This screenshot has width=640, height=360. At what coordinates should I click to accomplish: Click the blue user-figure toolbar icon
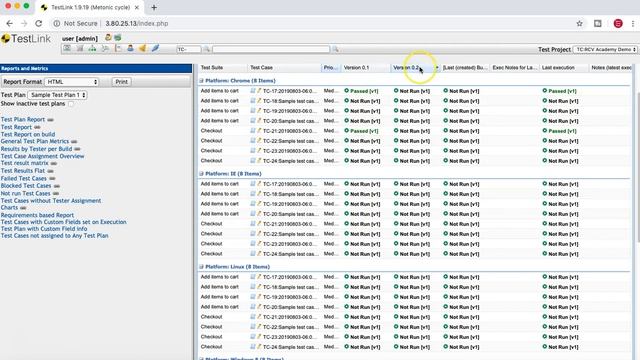tap(130, 49)
